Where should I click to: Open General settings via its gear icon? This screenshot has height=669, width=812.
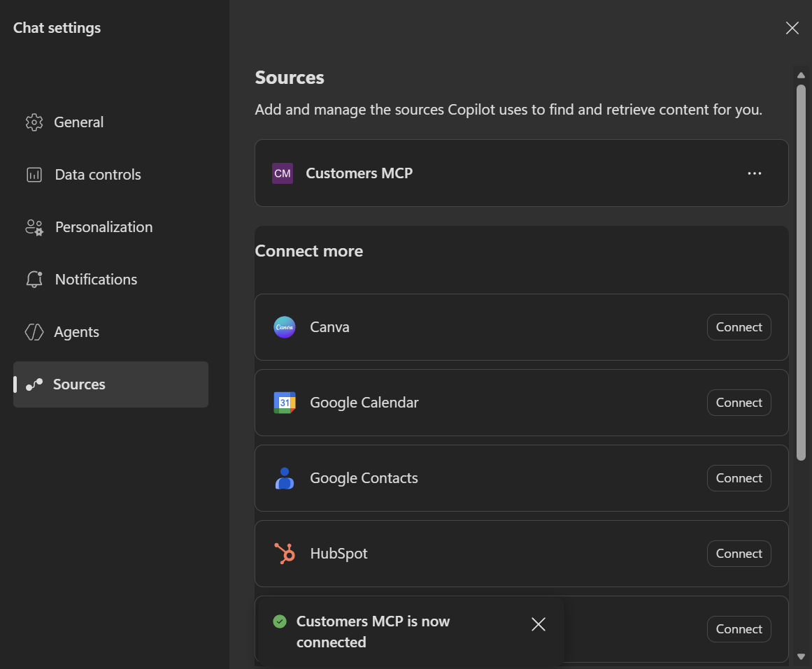tap(34, 122)
